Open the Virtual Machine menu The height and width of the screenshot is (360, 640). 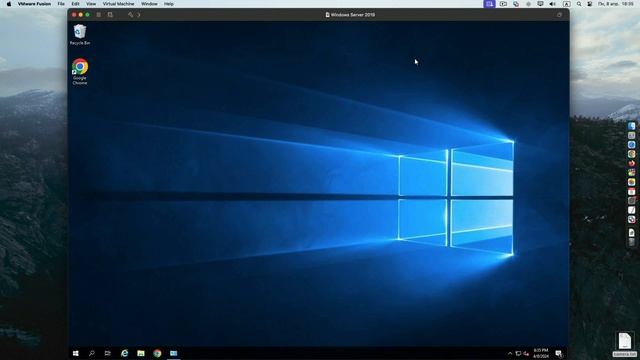118,4
